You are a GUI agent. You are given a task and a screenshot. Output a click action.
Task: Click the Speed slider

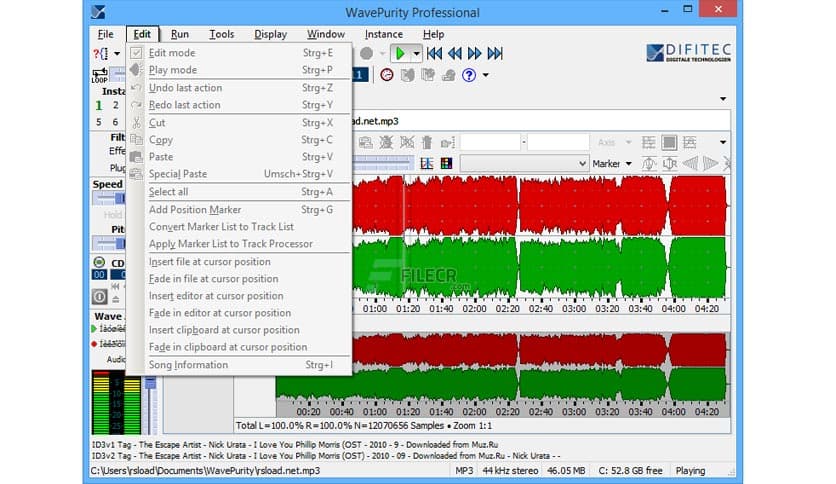(x=109, y=198)
